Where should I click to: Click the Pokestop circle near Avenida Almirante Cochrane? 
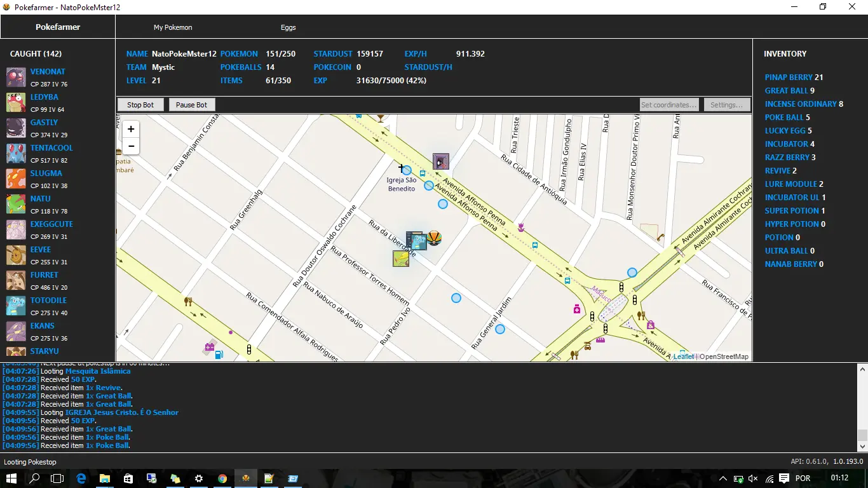[x=632, y=273]
